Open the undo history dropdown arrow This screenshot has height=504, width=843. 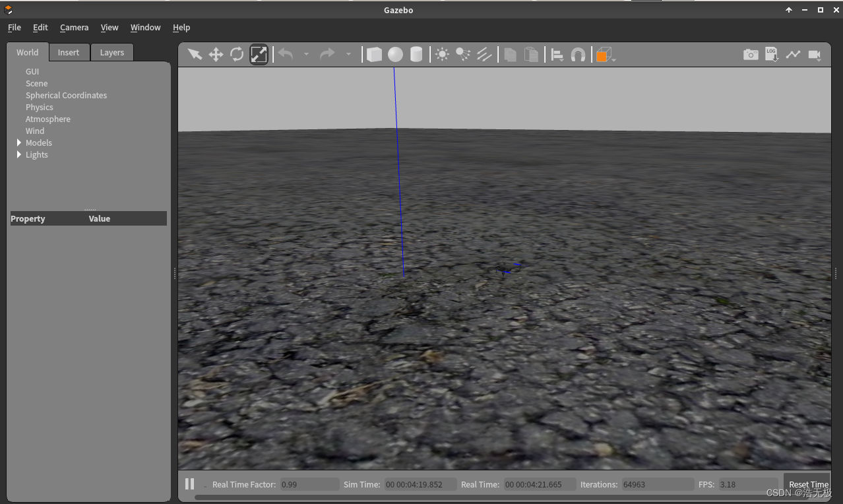point(306,54)
